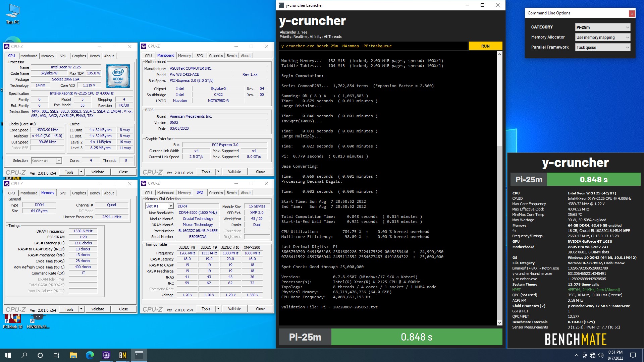This screenshot has width=644, height=362.
Task: Open the This PC desktop icon
Action: point(13,14)
